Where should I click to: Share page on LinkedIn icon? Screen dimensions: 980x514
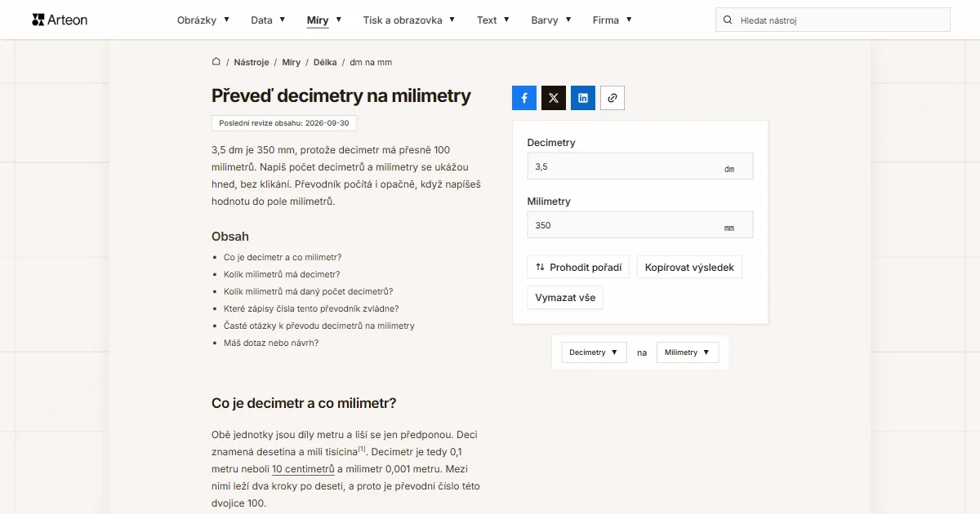click(x=583, y=98)
